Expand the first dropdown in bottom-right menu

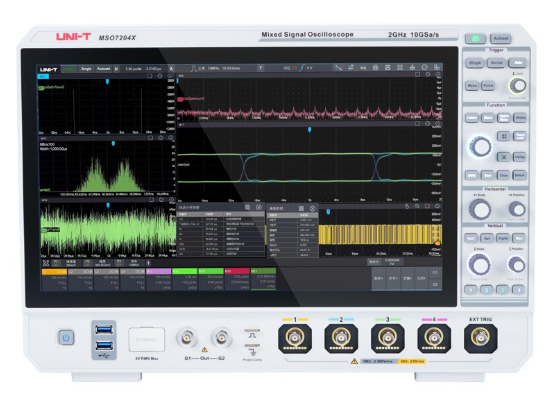379,278
